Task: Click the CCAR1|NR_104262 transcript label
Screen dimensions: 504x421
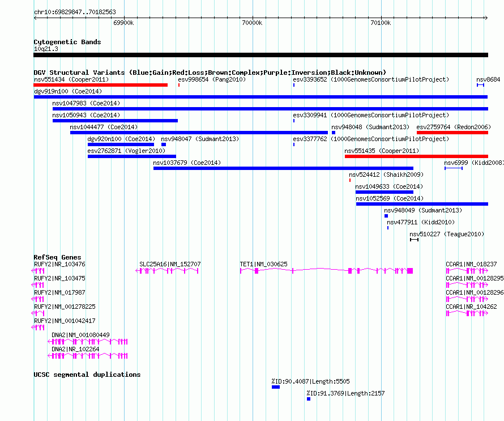Action: click(x=471, y=307)
